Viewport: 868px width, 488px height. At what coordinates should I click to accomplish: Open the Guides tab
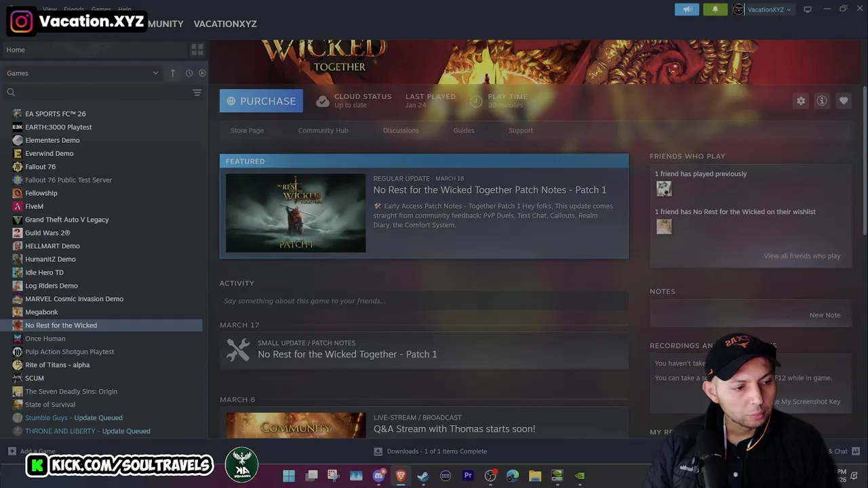pyautogui.click(x=464, y=130)
